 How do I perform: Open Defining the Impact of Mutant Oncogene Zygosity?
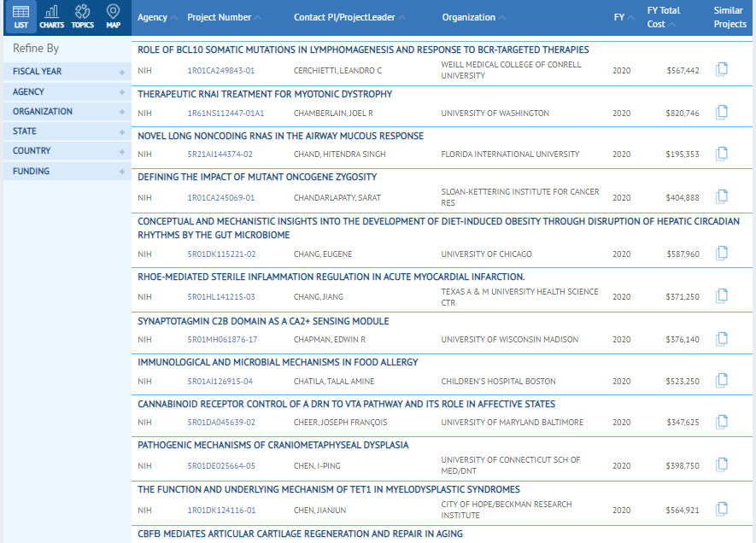(x=257, y=177)
